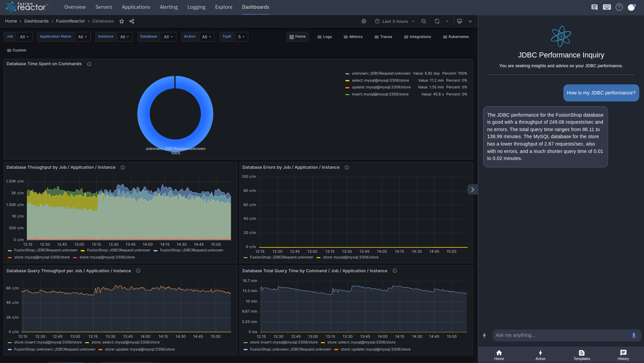Show info for Database Errors panel
This screenshot has width=644, height=363.
pyautogui.click(x=347, y=167)
